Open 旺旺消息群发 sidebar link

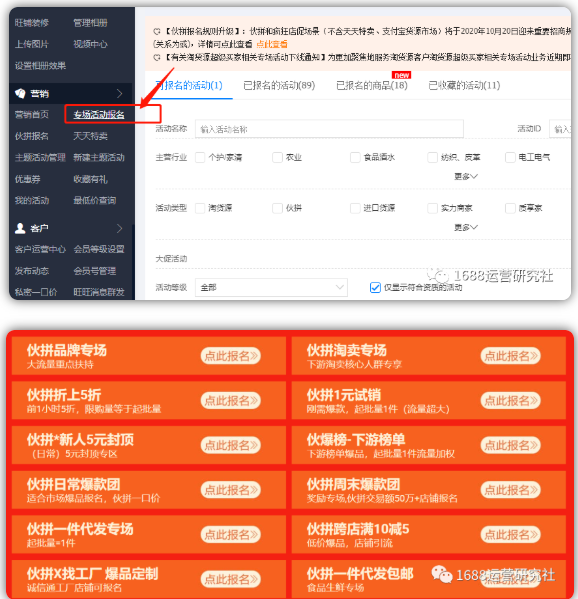99,292
